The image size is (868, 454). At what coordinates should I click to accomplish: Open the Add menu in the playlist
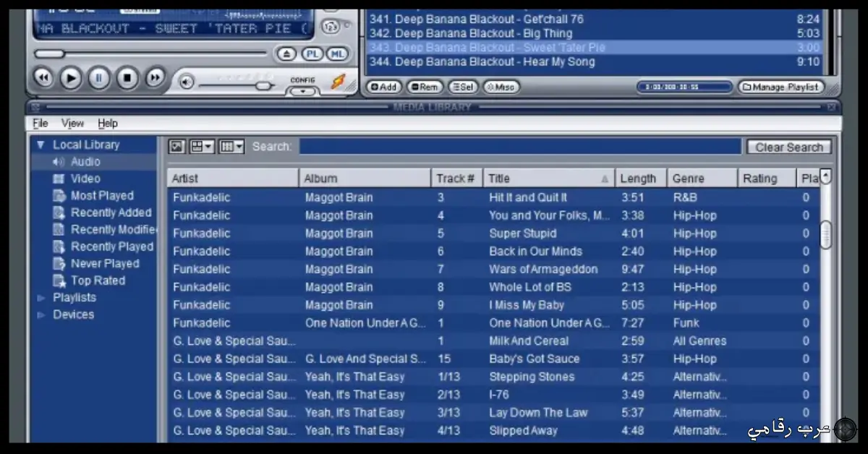click(383, 87)
